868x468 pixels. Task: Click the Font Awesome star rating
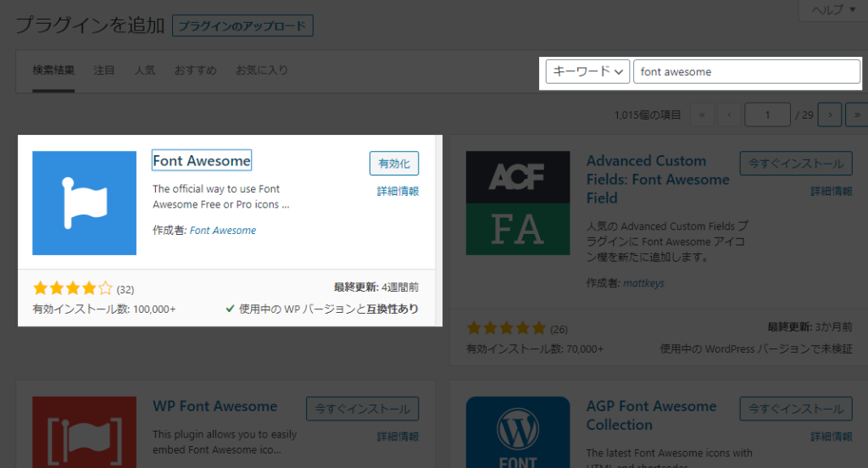[x=72, y=289]
